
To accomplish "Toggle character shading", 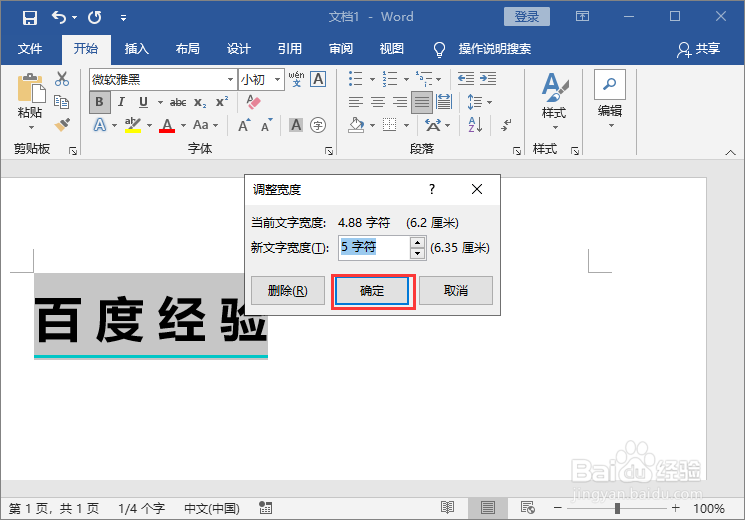I will tap(296, 125).
